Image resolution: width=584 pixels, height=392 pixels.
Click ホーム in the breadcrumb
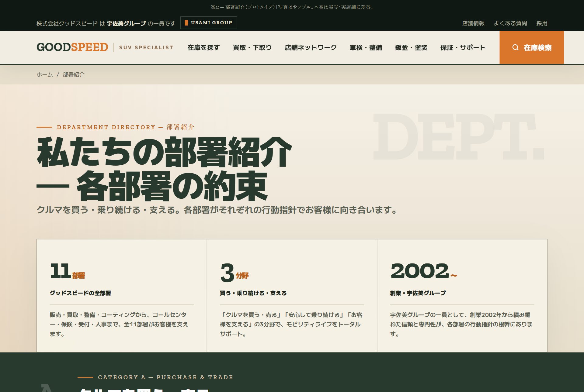click(x=45, y=74)
